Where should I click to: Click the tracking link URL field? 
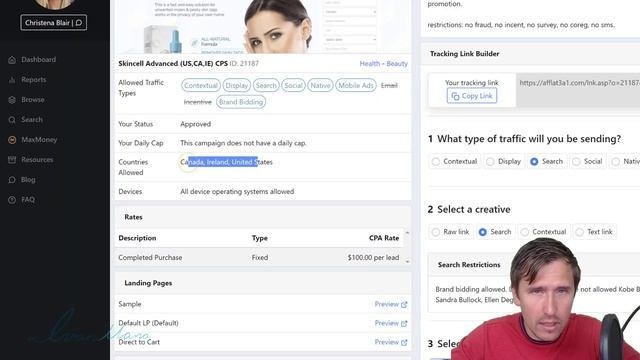[578, 90]
